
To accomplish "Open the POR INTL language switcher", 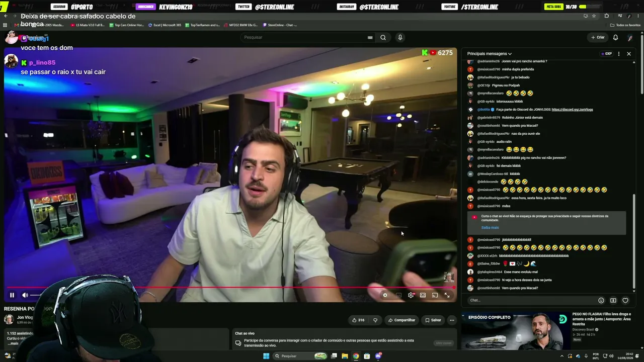I will (x=596, y=356).
